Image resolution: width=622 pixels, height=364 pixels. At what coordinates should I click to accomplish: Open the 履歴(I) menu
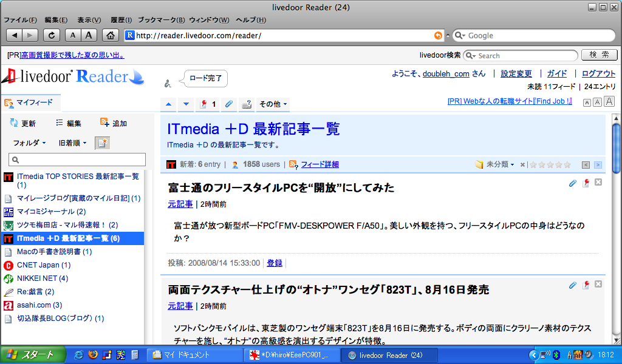tap(121, 20)
